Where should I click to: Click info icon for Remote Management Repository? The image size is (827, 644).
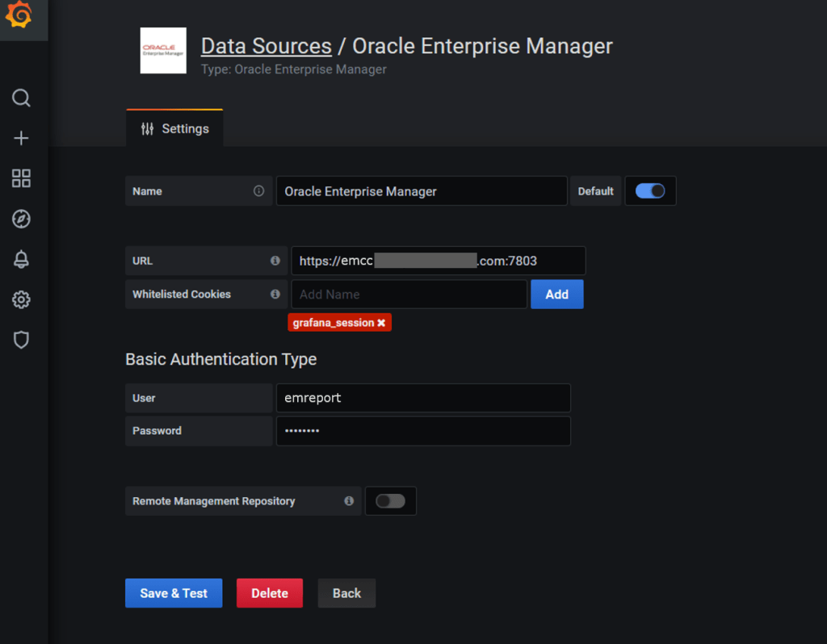[x=349, y=501]
